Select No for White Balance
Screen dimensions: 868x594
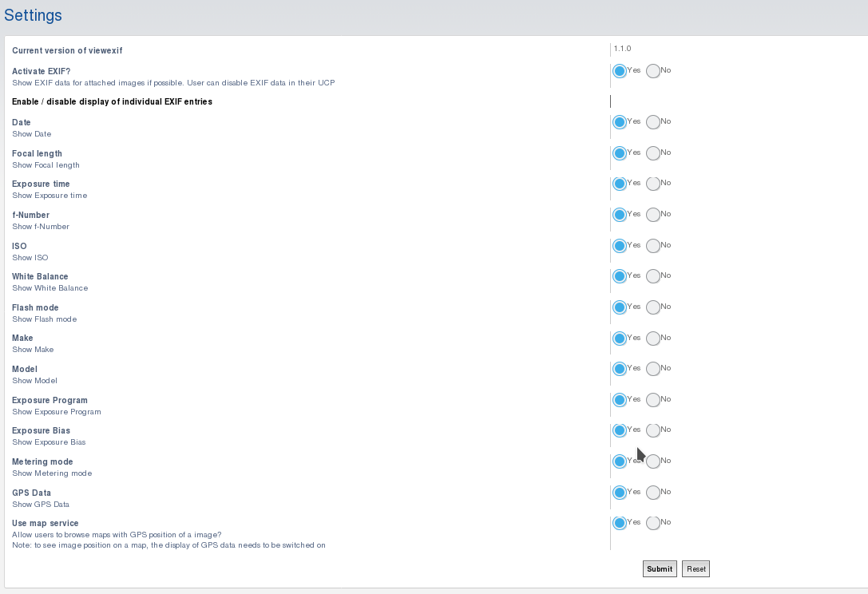(x=653, y=276)
